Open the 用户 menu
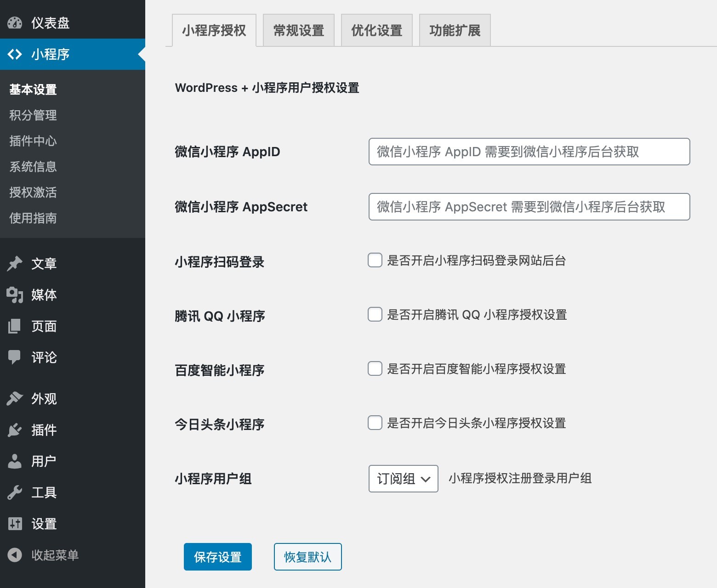The height and width of the screenshot is (588, 717). click(x=73, y=461)
